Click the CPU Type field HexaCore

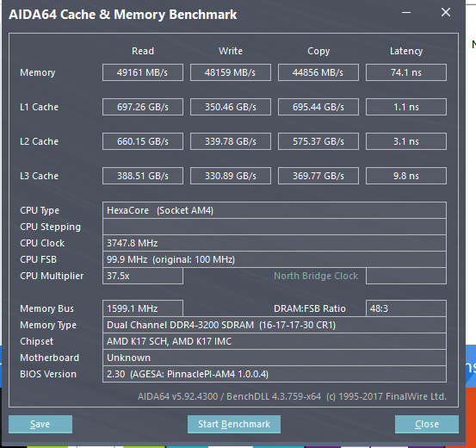(275, 210)
